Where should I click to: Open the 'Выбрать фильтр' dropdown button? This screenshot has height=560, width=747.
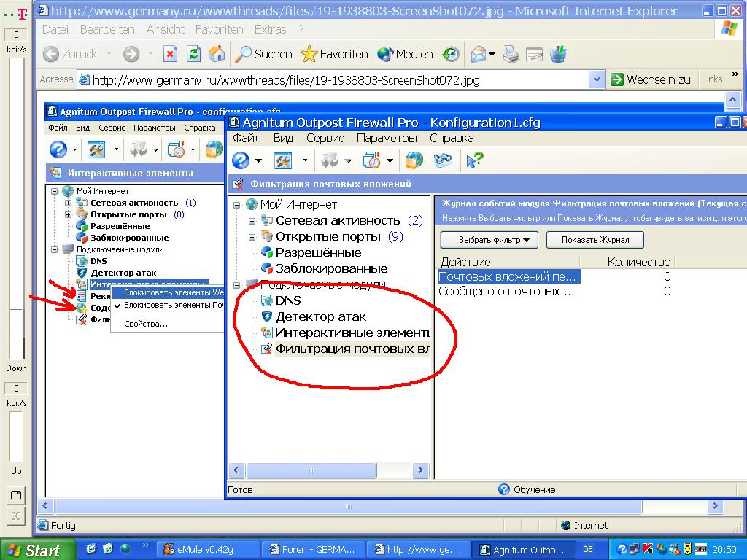pos(489,240)
